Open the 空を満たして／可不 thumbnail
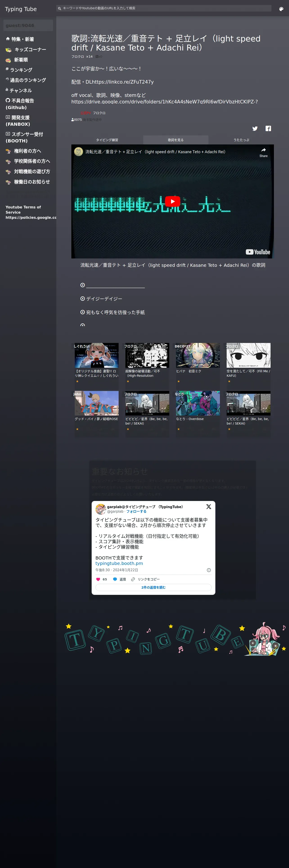 (249, 356)
